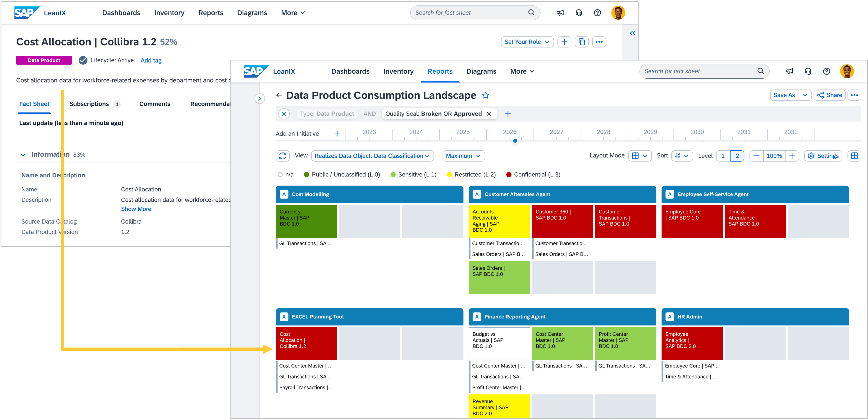Open the Save As dropdown arrow
The image size is (868, 420).
click(x=805, y=95)
